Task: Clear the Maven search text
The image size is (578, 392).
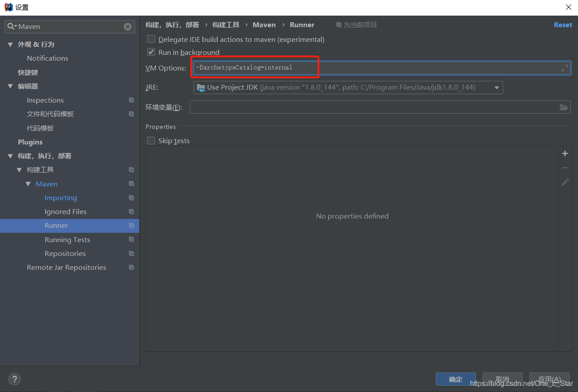Action: pos(128,27)
